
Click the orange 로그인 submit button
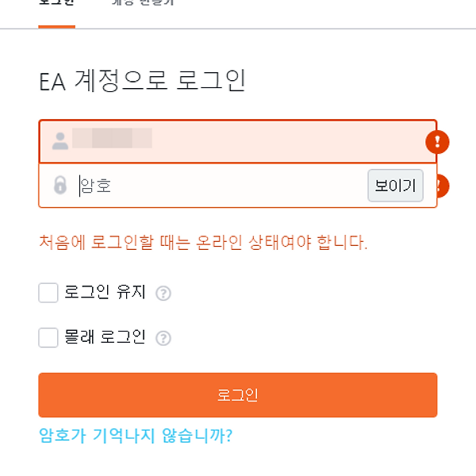[238, 395]
